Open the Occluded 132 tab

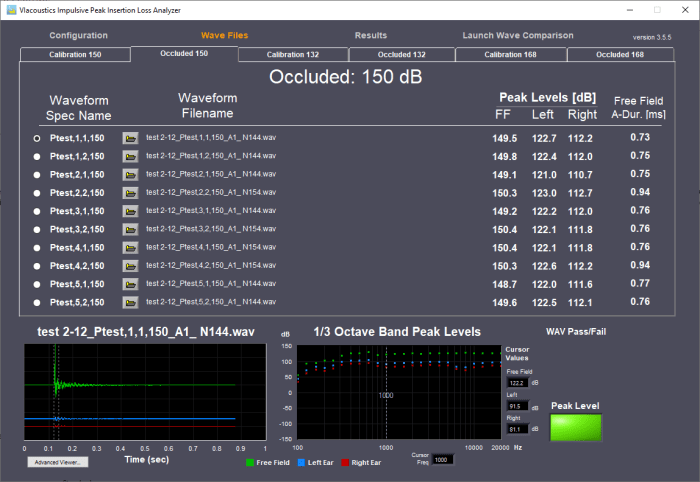[x=402, y=54]
